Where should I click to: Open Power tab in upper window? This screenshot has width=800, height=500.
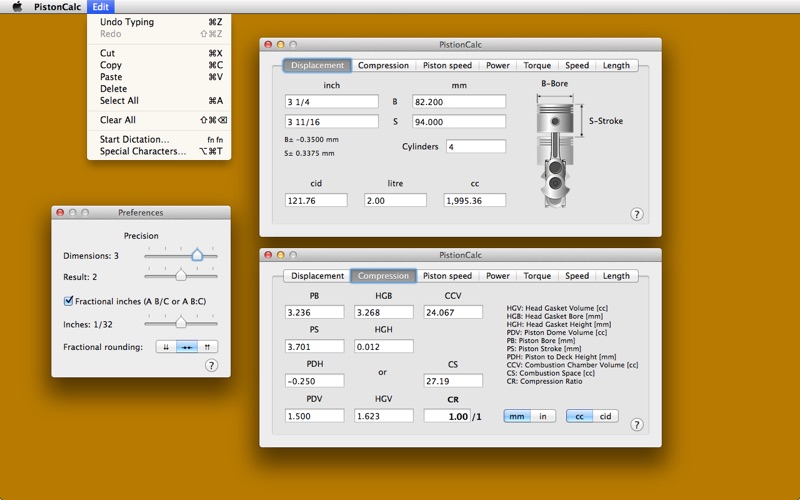pos(498,65)
